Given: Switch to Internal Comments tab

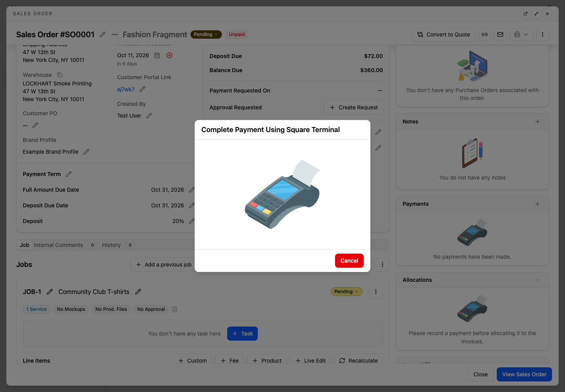Looking at the screenshot, I should [x=58, y=245].
